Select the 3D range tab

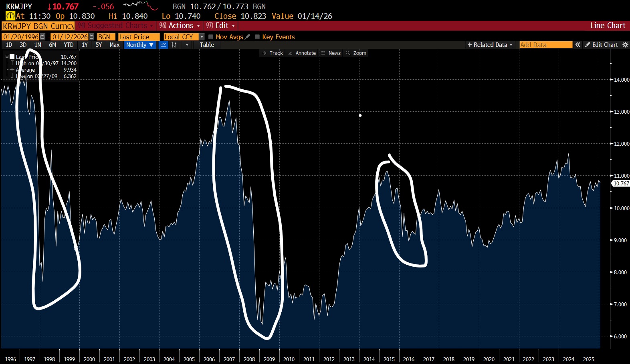(23, 45)
